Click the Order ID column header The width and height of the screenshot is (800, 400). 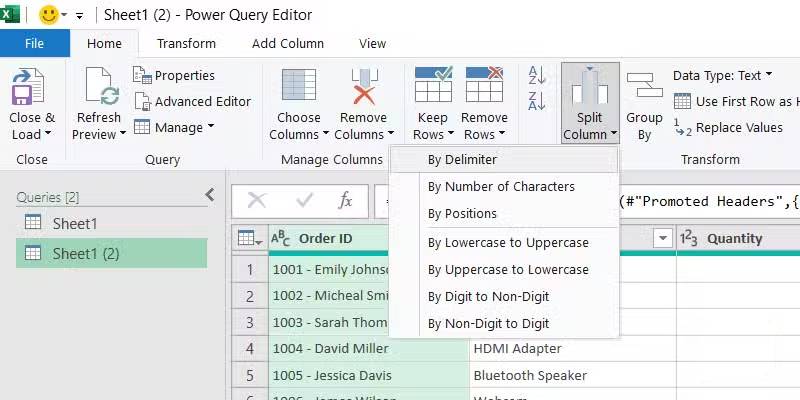pos(325,238)
